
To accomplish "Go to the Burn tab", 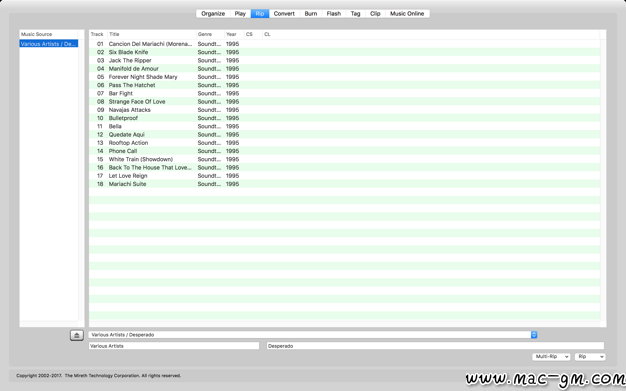I will [x=311, y=14].
